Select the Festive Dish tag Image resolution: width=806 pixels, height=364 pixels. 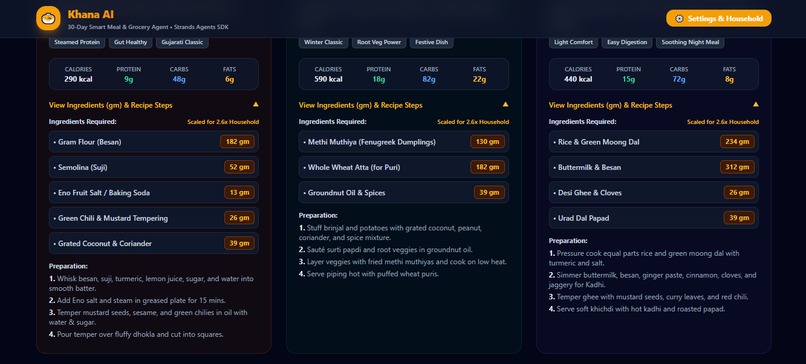[431, 42]
